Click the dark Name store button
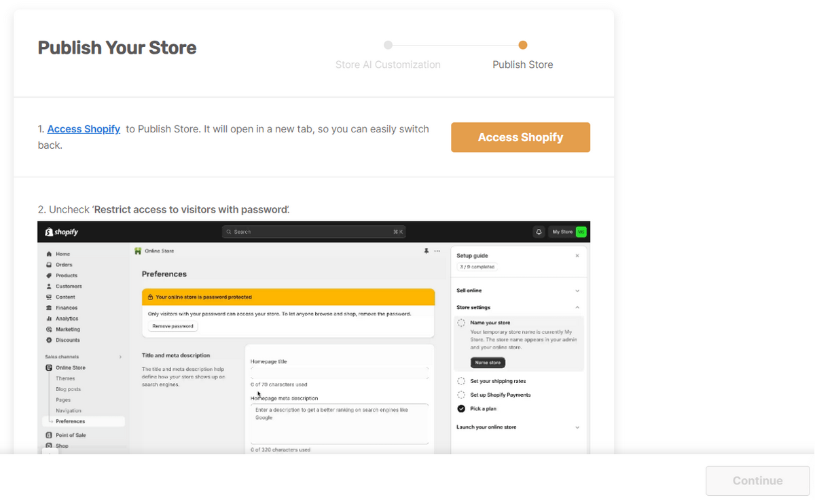Screen dimensions: 815x504 (488, 362)
